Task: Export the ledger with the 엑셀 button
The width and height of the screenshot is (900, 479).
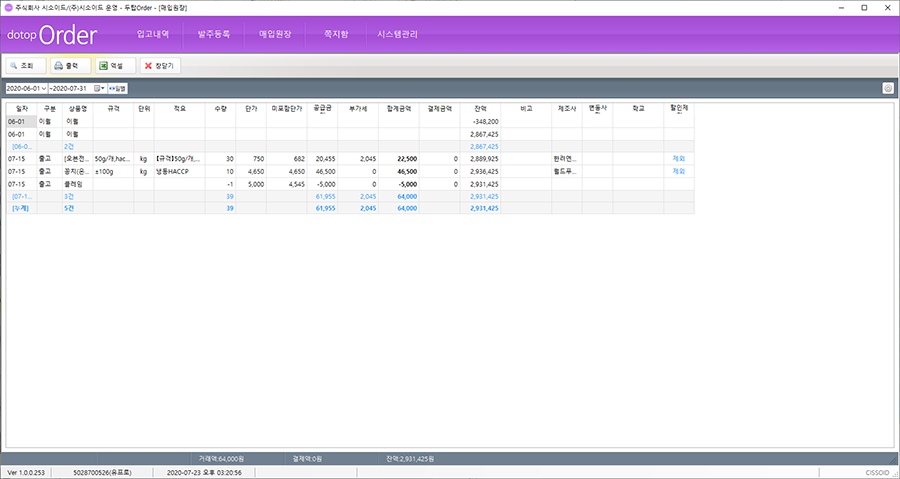Action: 115,65
